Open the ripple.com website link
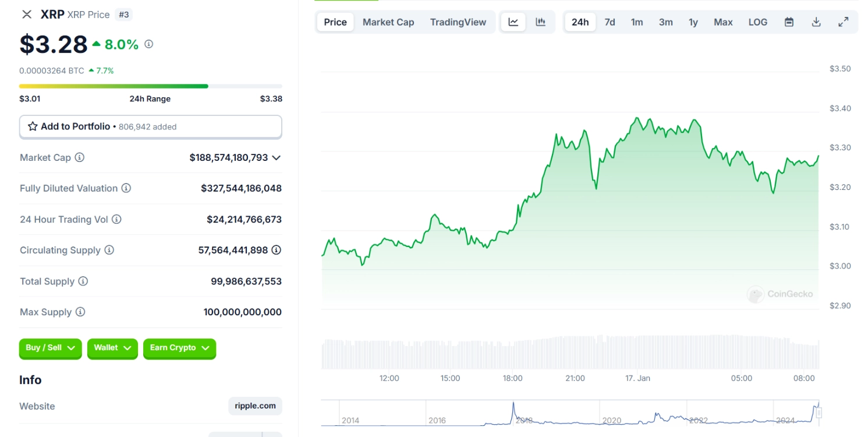868x437 pixels. coord(255,406)
